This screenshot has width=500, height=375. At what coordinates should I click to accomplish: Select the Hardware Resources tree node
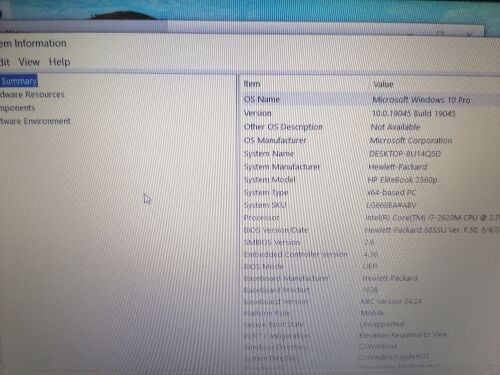coord(32,94)
